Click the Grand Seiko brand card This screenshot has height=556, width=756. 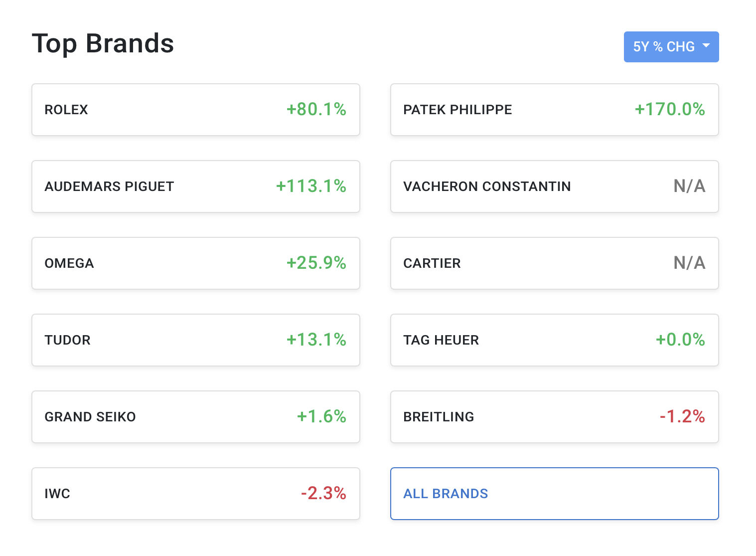(x=195, y=417)
